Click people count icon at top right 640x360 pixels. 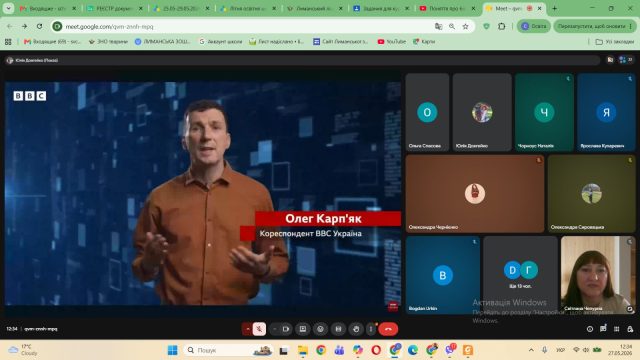click(625, 60)
